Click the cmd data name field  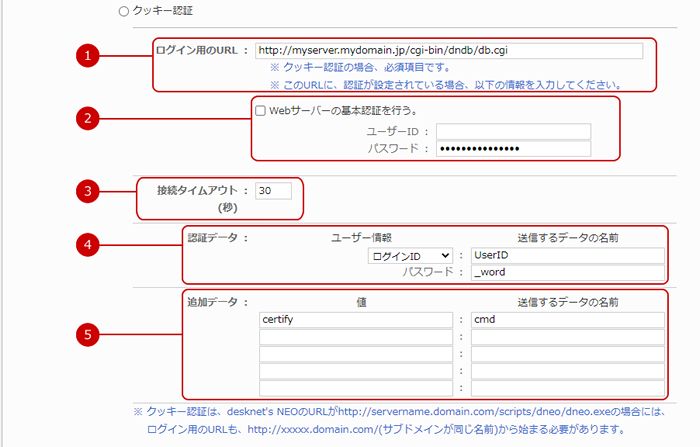568,320
